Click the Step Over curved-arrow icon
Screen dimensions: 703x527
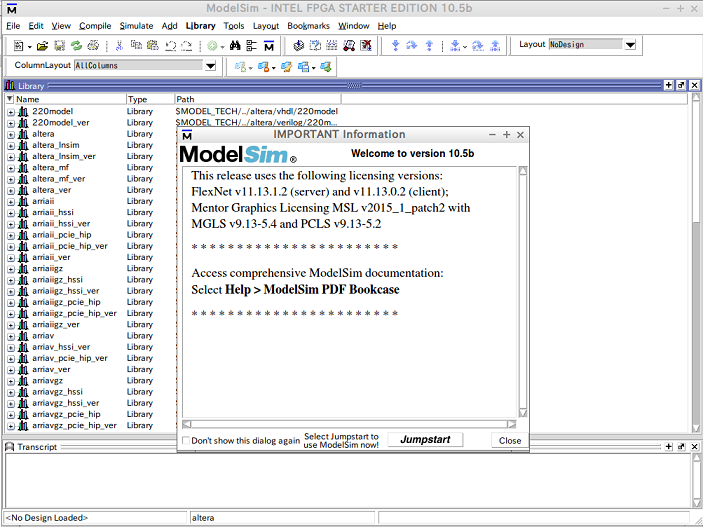[x=412, y=45]
